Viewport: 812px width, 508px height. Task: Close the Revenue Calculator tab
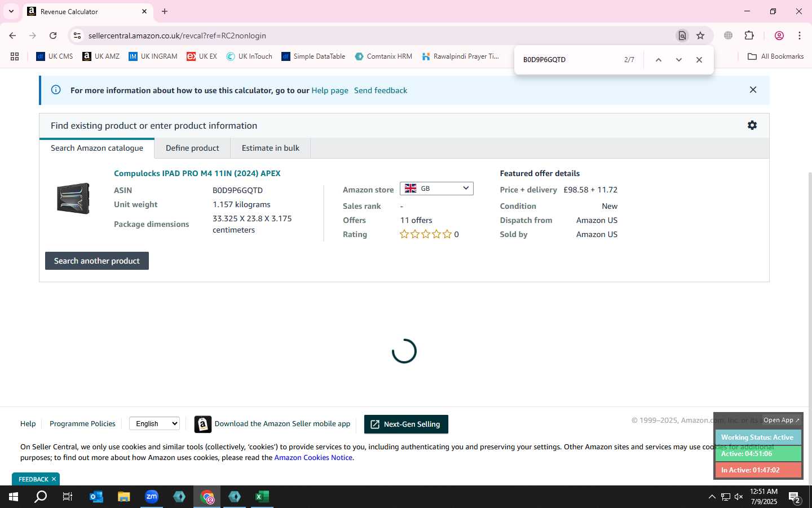(144, 11)
